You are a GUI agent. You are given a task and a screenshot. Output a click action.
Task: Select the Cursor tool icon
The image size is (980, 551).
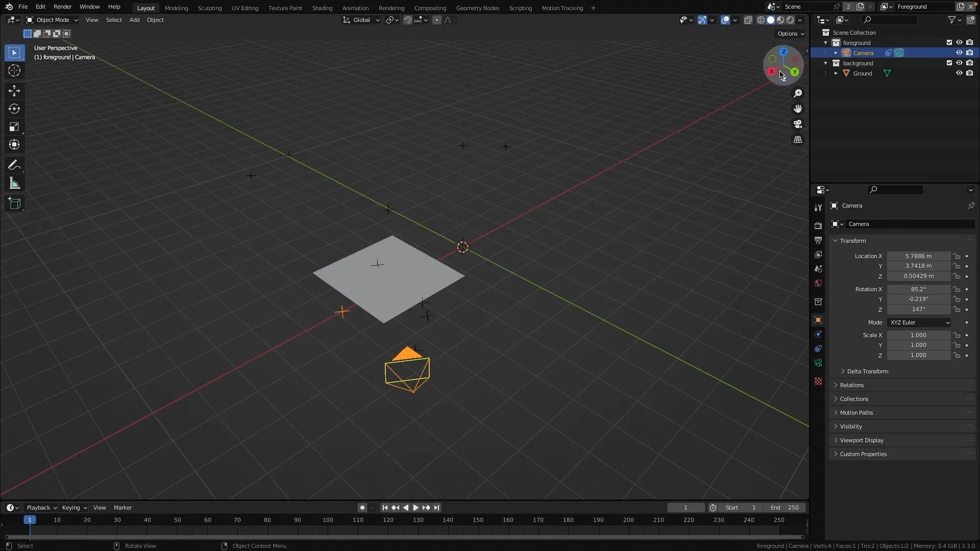(x=15, y=70)
